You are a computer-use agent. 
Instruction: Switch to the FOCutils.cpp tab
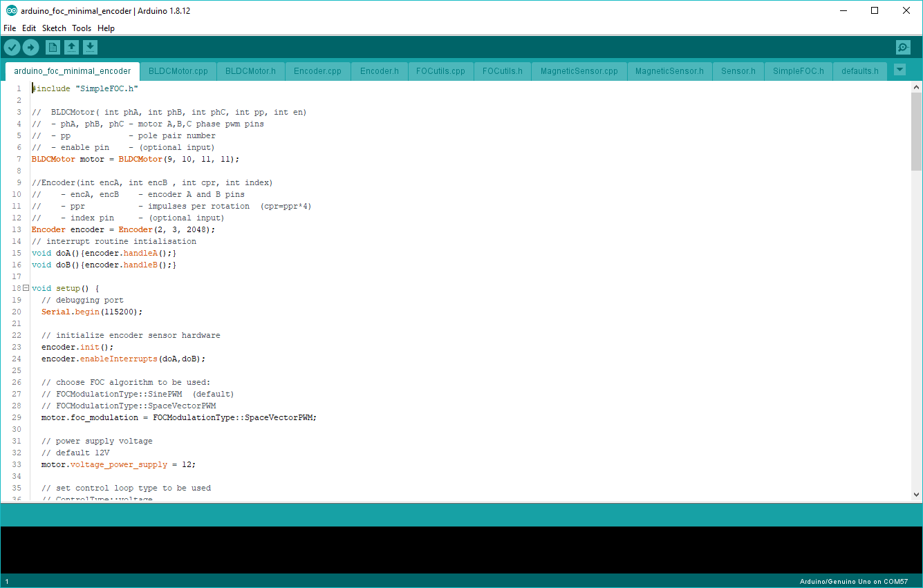(x=440, y=71)
